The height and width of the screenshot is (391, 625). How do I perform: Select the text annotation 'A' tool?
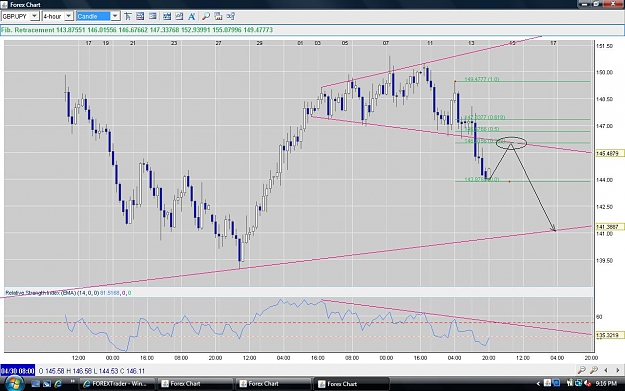192,16
